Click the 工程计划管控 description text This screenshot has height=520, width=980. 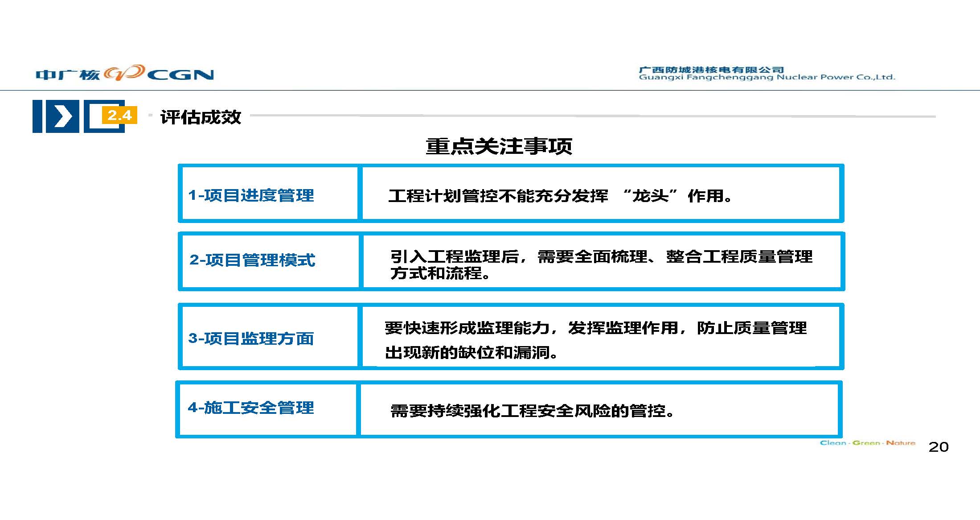[560, 196]
